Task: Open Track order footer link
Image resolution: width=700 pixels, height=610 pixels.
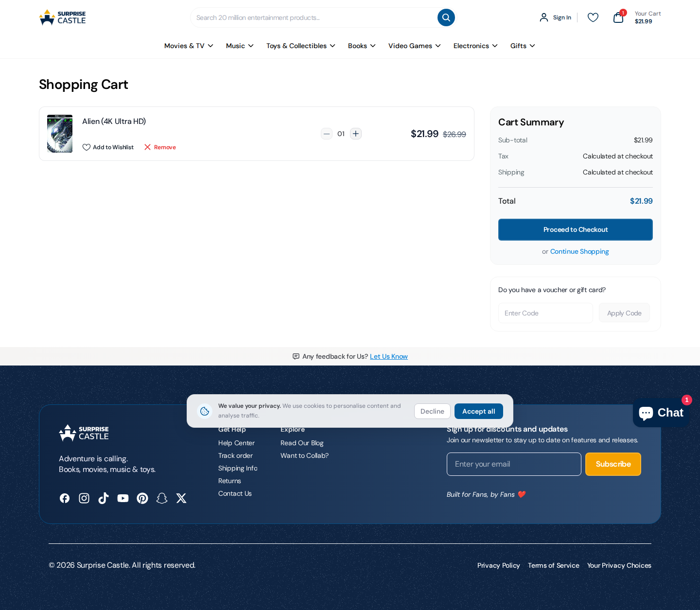Action: pyautogui.click(x=235, y=455)
